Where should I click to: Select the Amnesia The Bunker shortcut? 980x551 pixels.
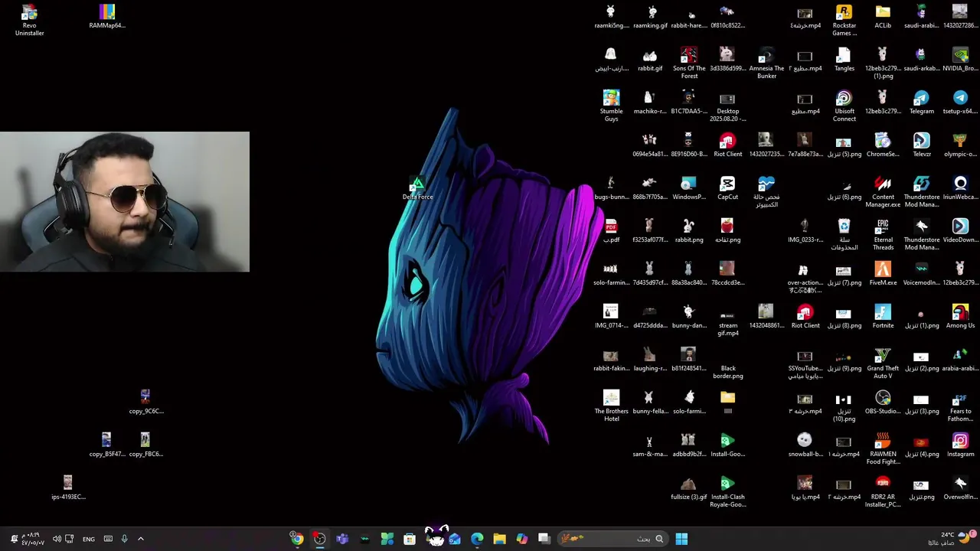(x=766, y=63)
